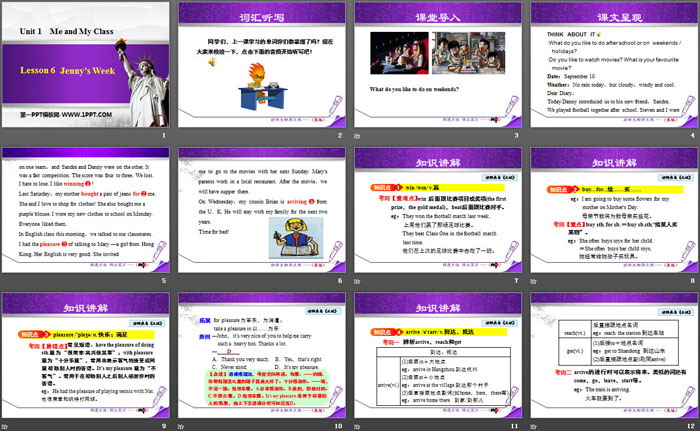Click the animation star icon under slide 7
This screenshot has width=700, height=431.
click(x=357, y=281)
